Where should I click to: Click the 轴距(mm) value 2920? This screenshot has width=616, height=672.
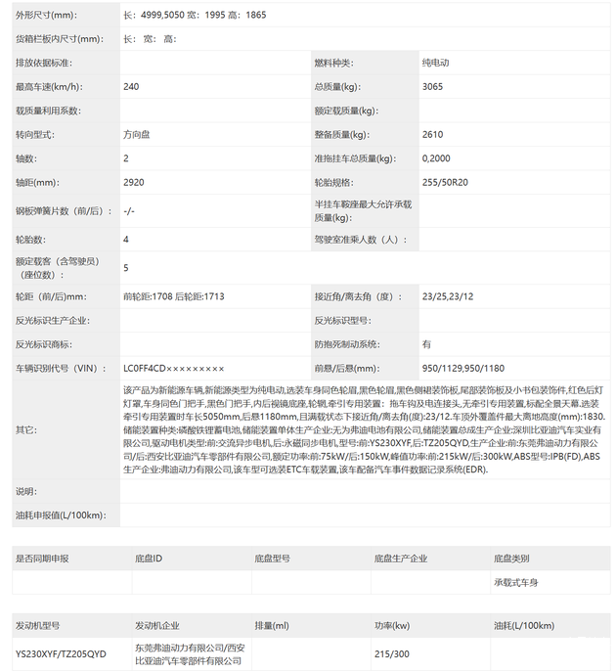[134, 182]
